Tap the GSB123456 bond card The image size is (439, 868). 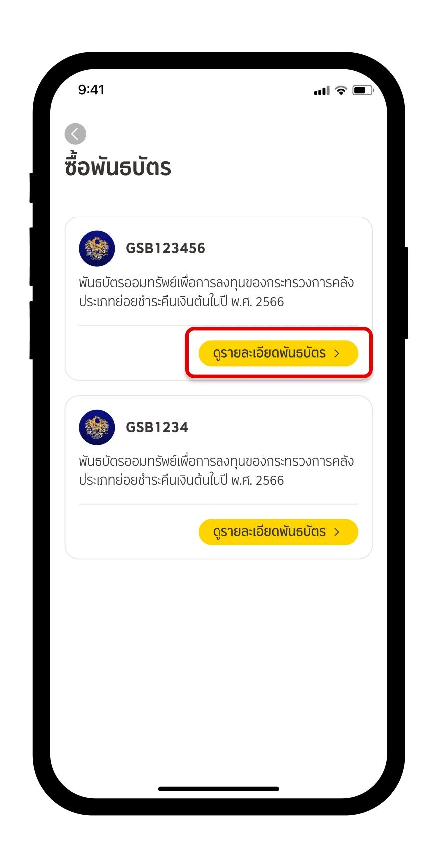pos(219,298)
